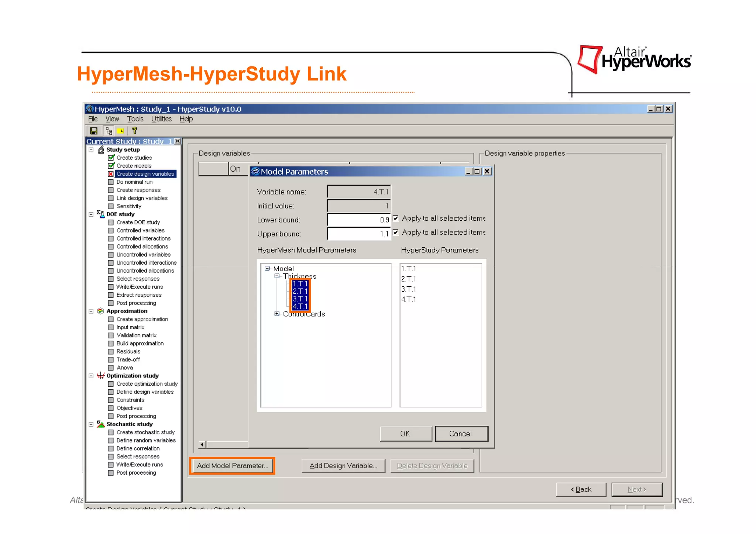Image resolution: width=756 pixels, height=534 pixels.
Task: Click the Add Design Variable button
Action: (x=343, y=466)
